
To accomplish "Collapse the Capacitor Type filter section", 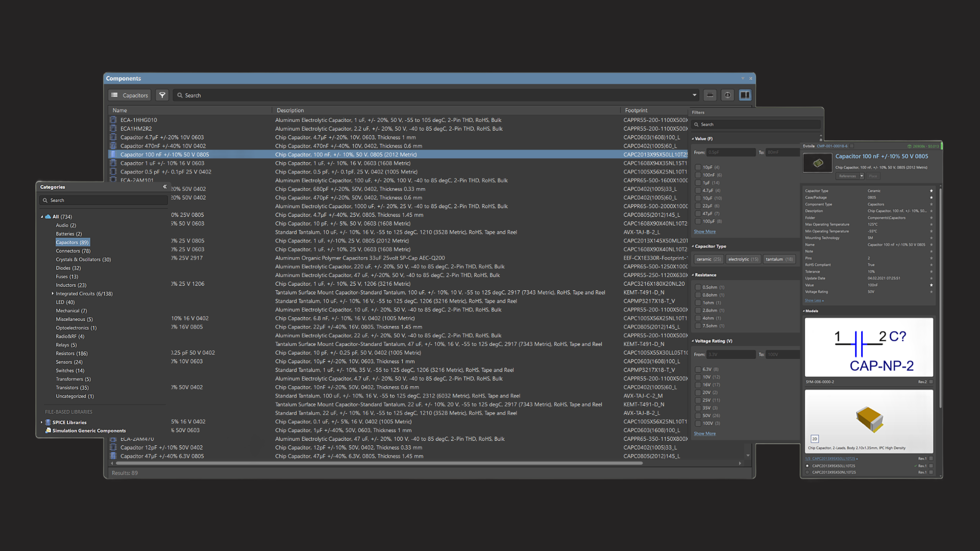I will 693,246.
